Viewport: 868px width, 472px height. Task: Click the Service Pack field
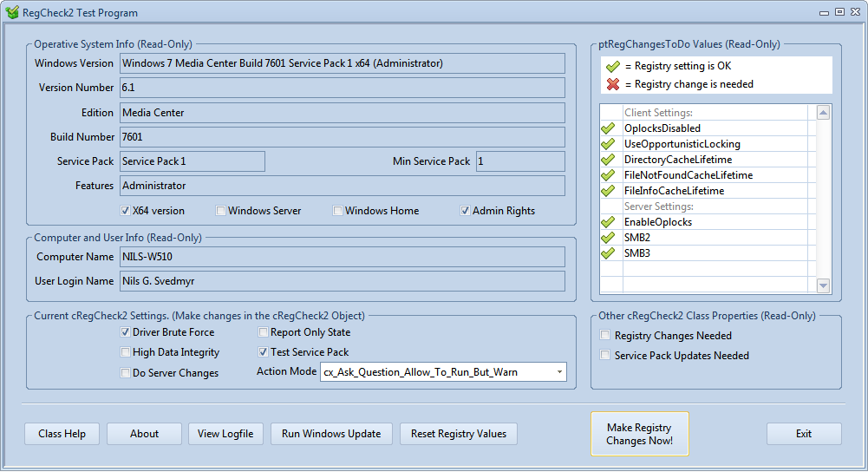click(x=193, y=161)
